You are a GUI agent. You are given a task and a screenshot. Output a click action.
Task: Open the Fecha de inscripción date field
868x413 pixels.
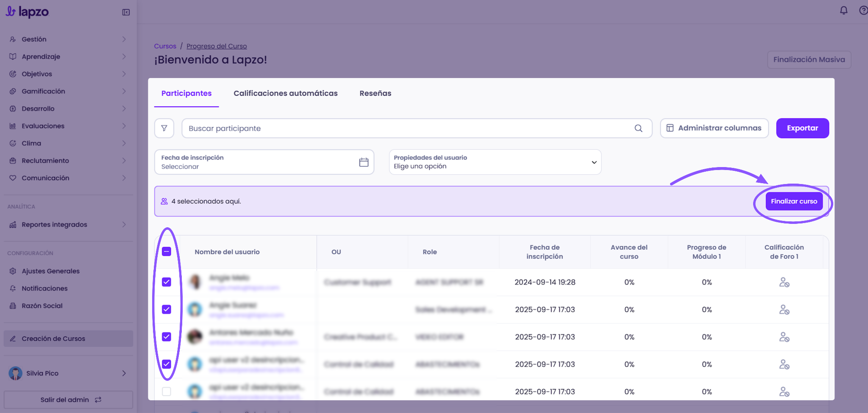coord(264,162)
